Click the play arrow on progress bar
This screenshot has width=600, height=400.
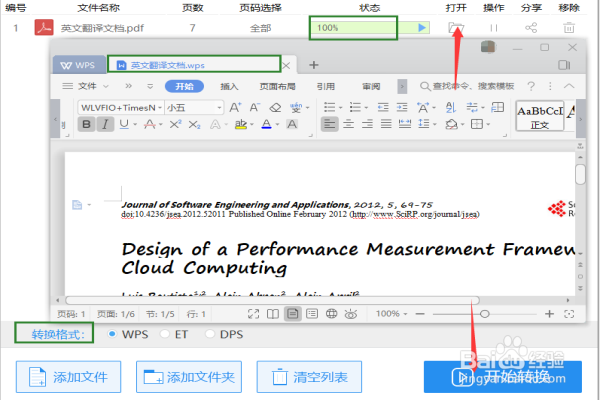422,28
